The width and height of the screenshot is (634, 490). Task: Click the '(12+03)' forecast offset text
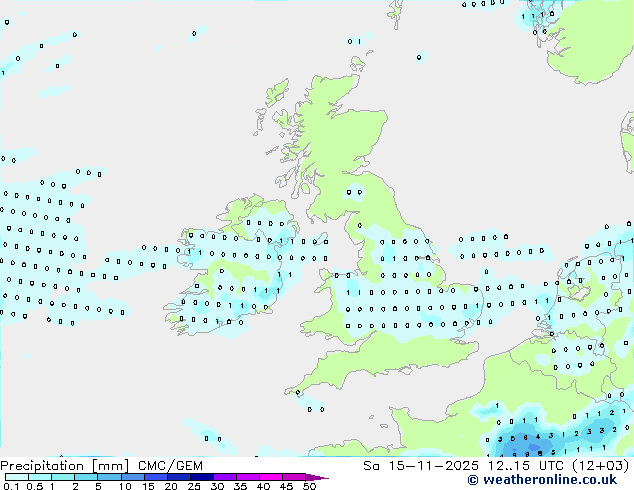tap(601, 466)
